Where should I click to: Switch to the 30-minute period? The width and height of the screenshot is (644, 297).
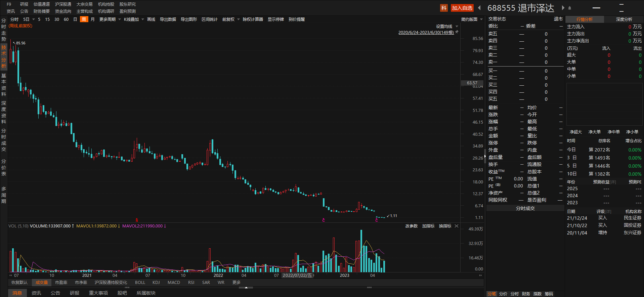57,19
